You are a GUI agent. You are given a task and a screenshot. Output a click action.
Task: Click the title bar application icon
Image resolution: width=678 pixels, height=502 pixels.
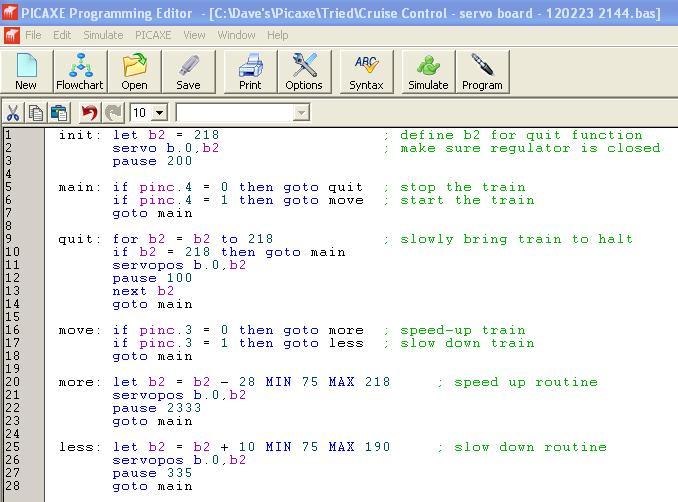click(x=9, y=12)
